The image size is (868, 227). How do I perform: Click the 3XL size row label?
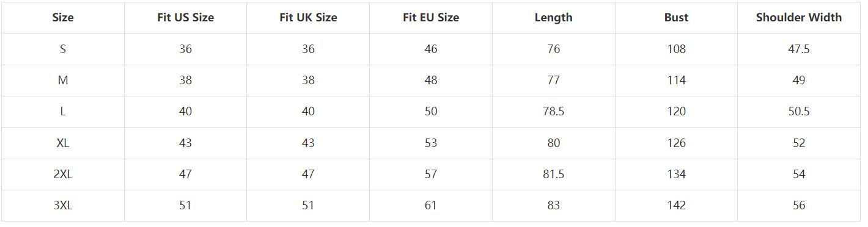point(63,206)
